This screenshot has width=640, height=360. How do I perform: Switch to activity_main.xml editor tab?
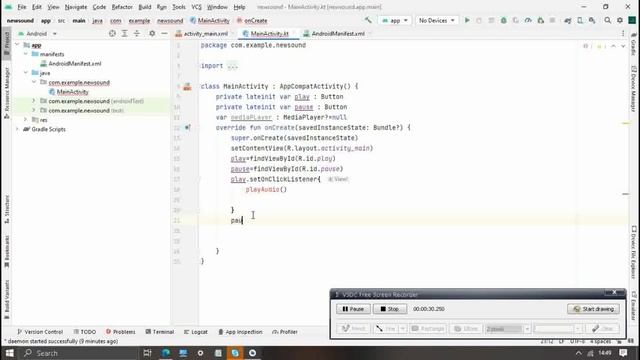coord(202,33)
